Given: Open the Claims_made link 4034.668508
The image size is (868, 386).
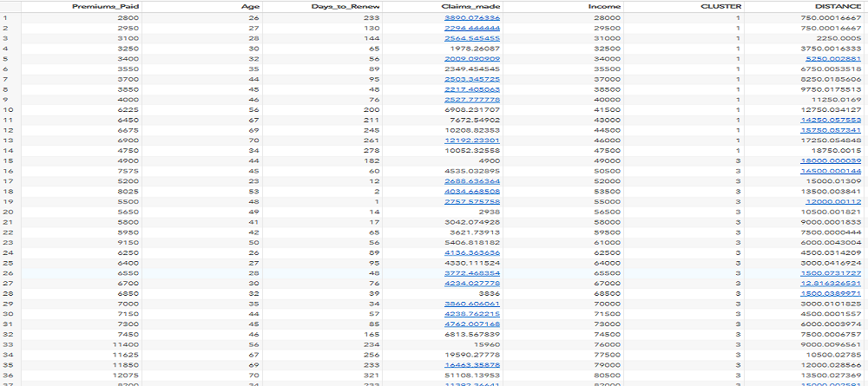Looking at the screenshot, I should point(472,190).
